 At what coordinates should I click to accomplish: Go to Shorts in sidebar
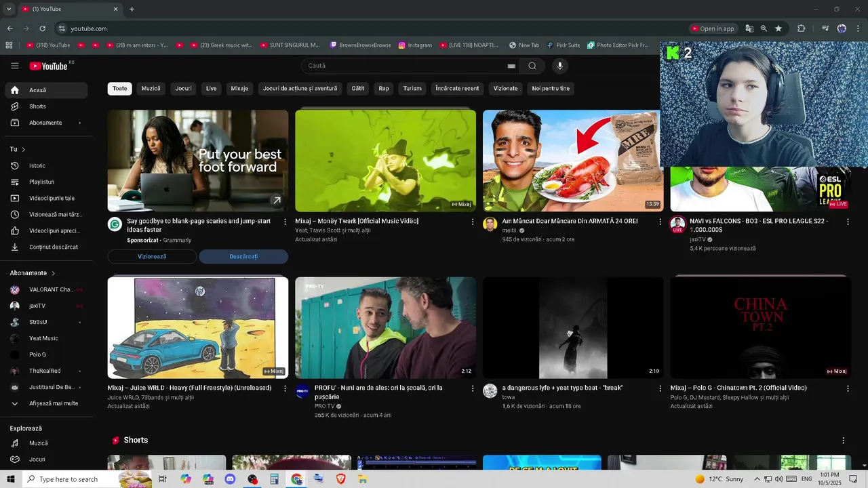tap(46, 106)
